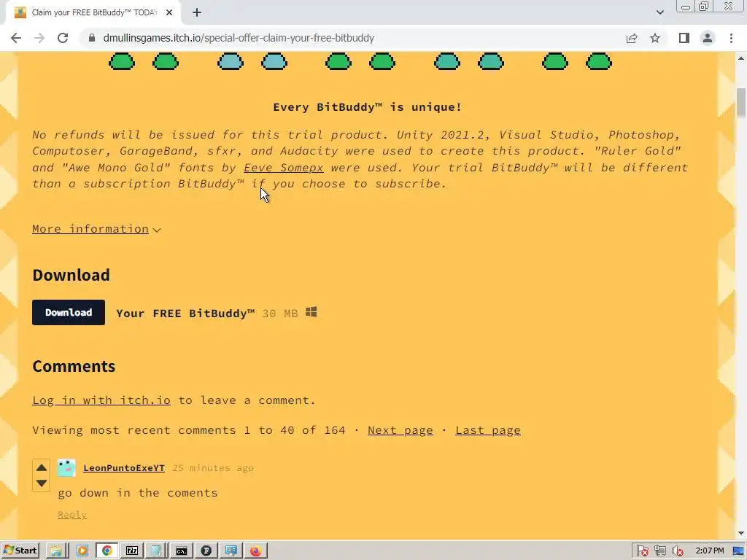
Task: Click the Show desktop button
Action: tap(738, 551)
